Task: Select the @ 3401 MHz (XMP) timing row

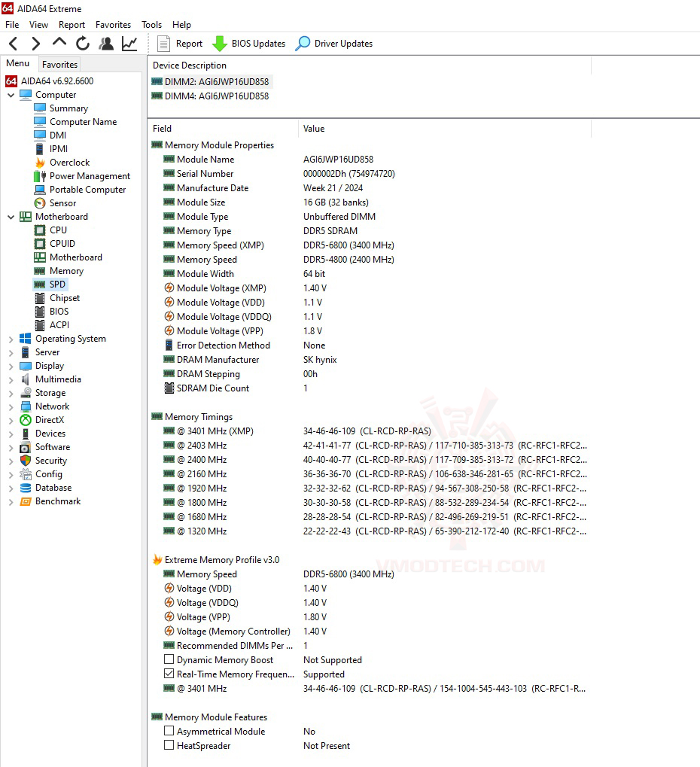Action: point(370,431)
